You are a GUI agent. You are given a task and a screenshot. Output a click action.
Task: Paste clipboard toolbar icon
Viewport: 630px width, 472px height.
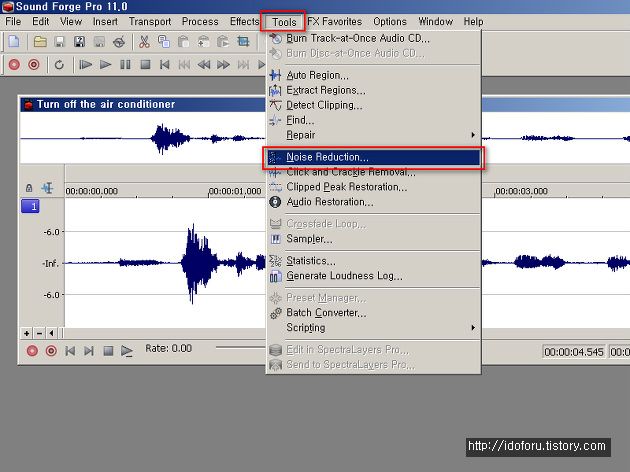(x=183, y=42)
